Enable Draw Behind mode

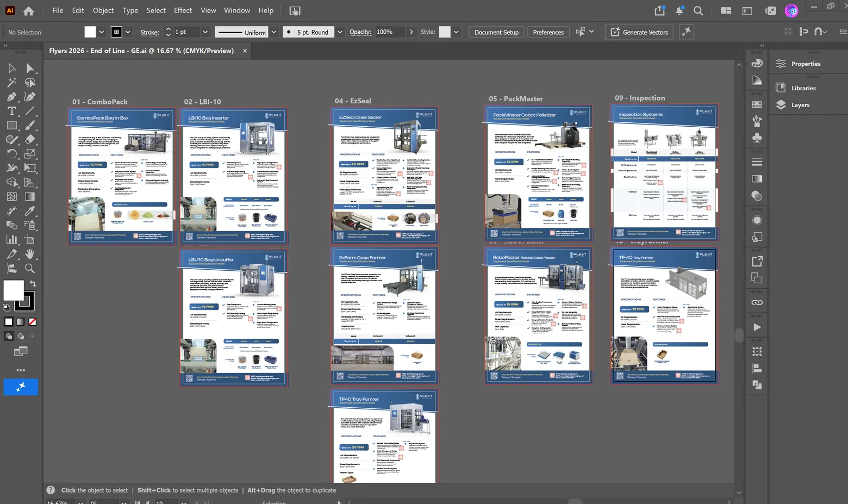pyautogui.click(x=21, y=336)
